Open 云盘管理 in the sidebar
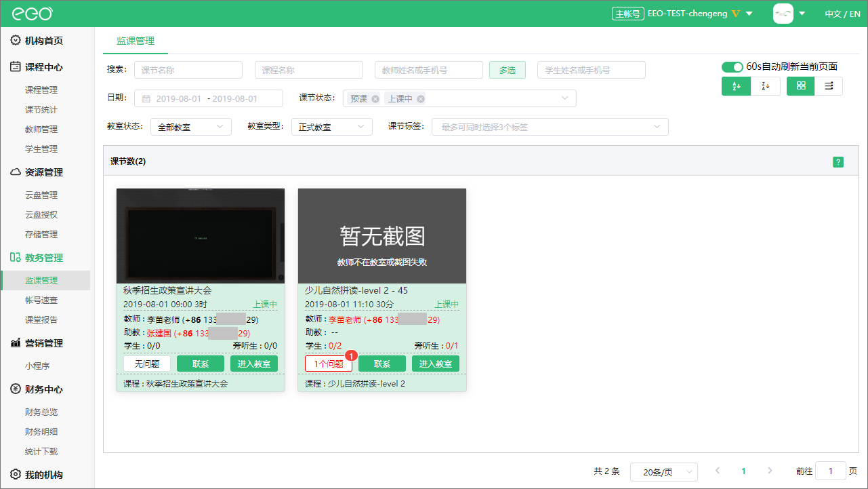Image resolution: width=868 pixels, height=489 pixels. click(41, 195)
